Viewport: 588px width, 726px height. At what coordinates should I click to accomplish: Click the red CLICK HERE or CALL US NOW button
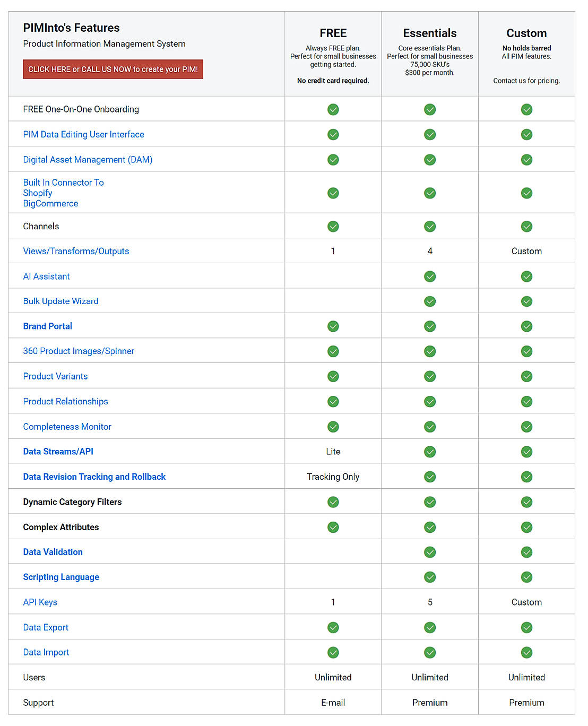click(113, 70)
